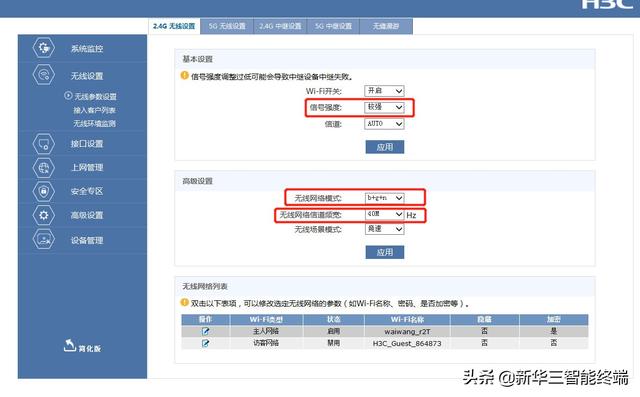This screenshot has height=397, width=640.
Task: Go to 安全专区 in the sidebar
Action: (x=87, y=191)
